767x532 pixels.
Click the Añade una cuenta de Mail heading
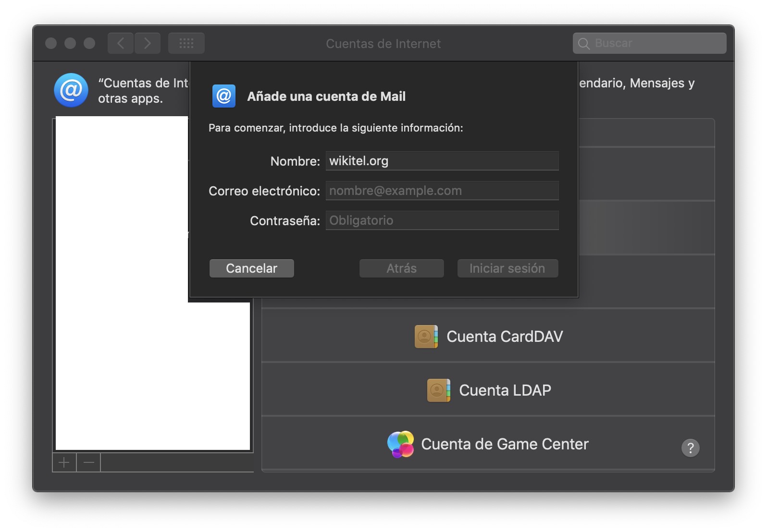pos(326,97)
